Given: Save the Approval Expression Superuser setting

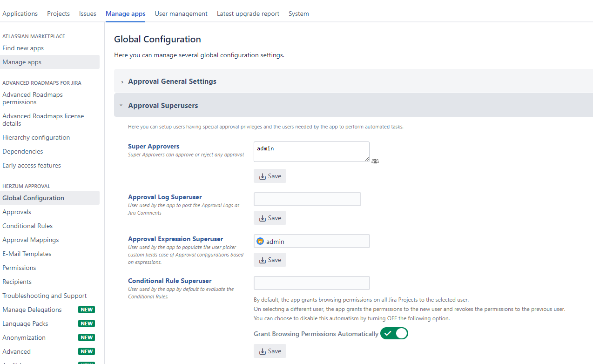Looking at the screenshot, I should tap(270, 260).
